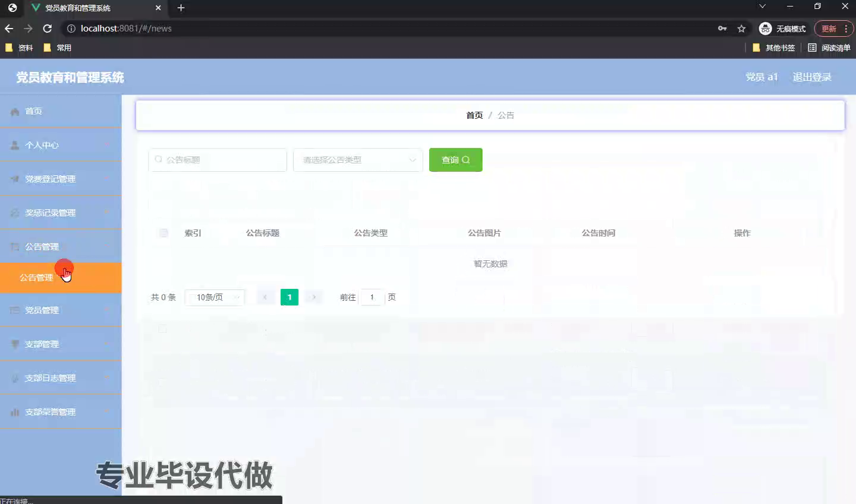Click the icon beside 支部日志管理
856x504 pixels.
coord(15,378)
